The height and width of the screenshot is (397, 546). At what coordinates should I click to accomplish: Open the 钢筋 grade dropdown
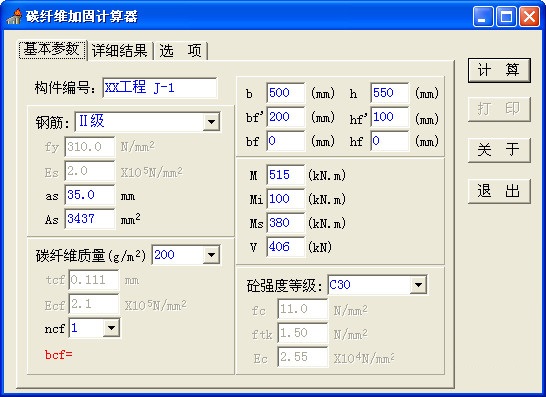tap(211, 122)
